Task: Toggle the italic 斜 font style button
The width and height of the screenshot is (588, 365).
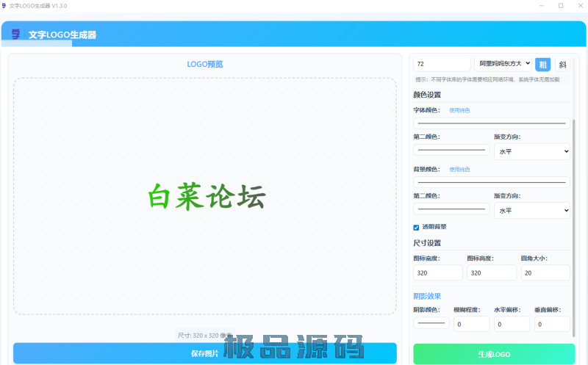Action: pyautogui.click(x=562, y=65)
